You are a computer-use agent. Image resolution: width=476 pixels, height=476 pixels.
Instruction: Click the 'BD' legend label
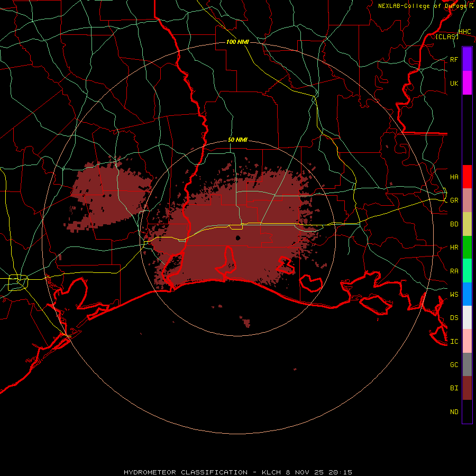click(x=454, y=224)
